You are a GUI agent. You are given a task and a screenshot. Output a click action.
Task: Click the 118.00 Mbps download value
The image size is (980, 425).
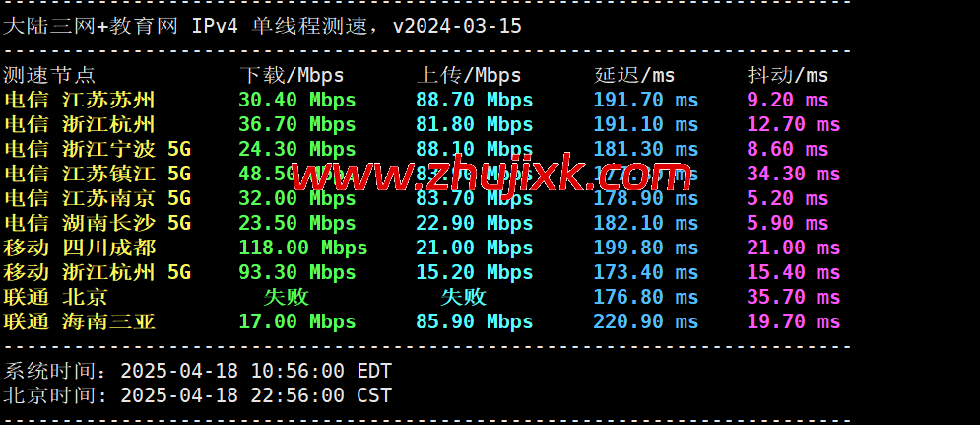(302, 248)
